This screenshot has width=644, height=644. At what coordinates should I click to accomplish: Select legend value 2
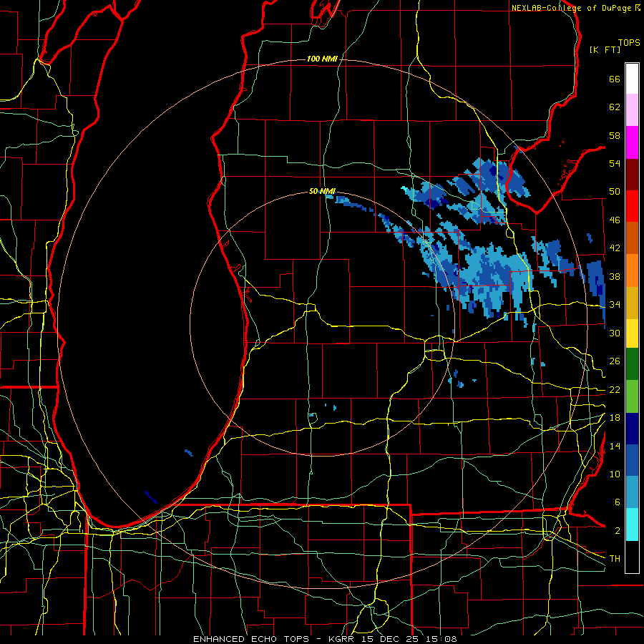pyautogui.click(x=617, y=531)
